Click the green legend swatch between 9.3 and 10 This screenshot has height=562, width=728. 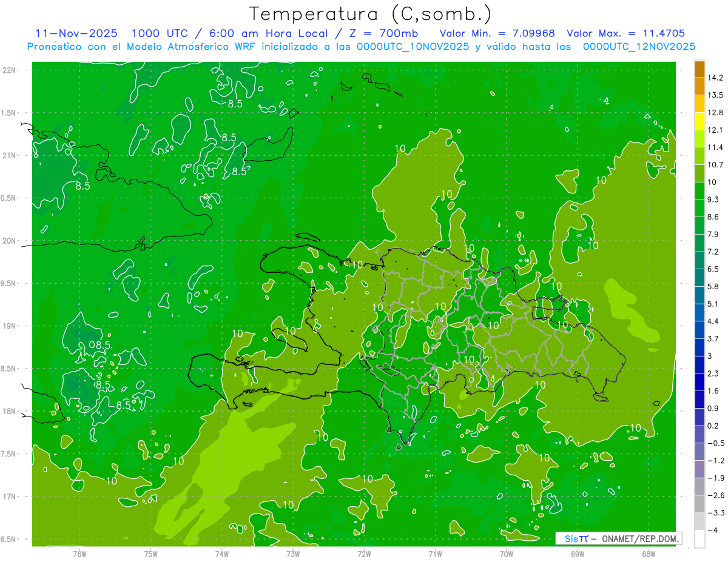tap(699, 191)
